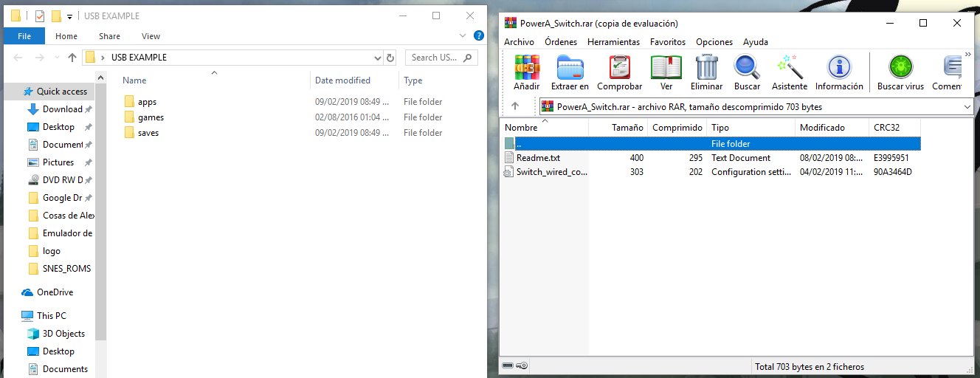This screenshot has height=378, width=980.
Task: Open the Ayuda menu
Action: (x=756, y=42)
